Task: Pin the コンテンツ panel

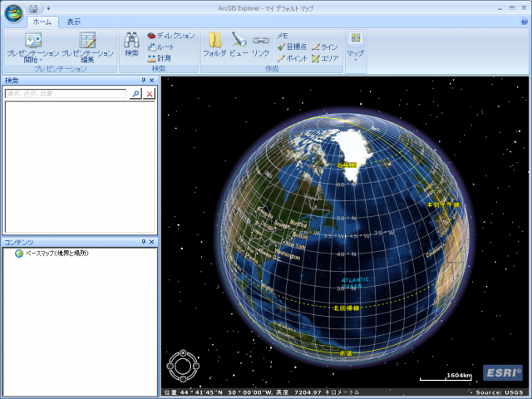Action: (x=143, y=242)
